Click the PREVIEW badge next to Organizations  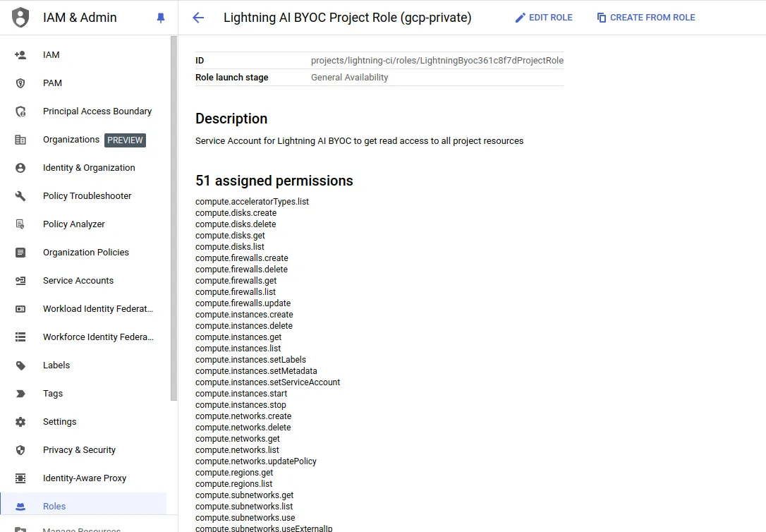point(125,140)
